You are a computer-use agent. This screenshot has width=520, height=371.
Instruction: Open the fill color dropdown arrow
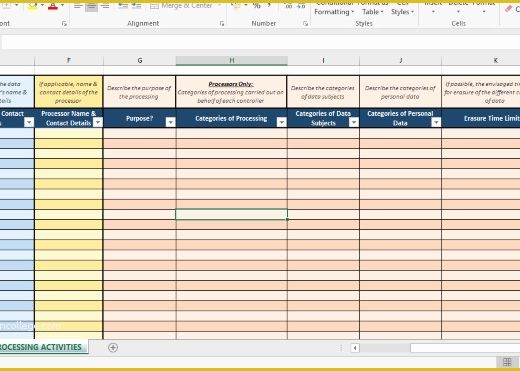pos(42,5)
